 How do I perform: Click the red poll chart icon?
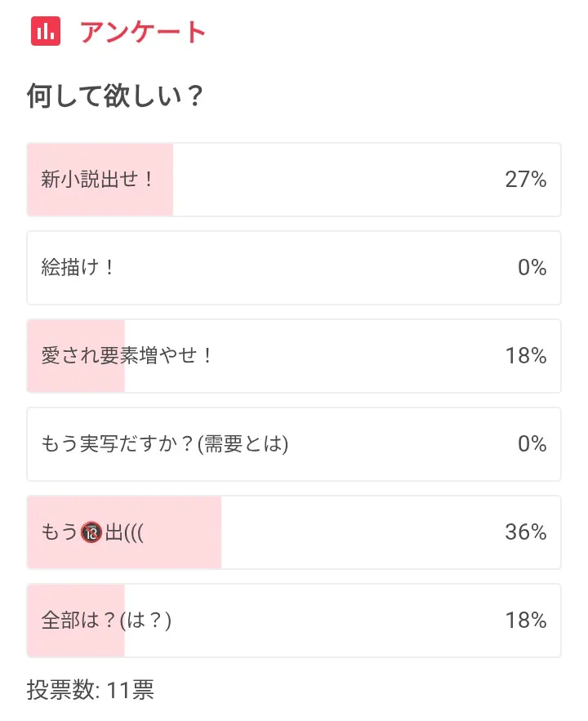point(46,32)
